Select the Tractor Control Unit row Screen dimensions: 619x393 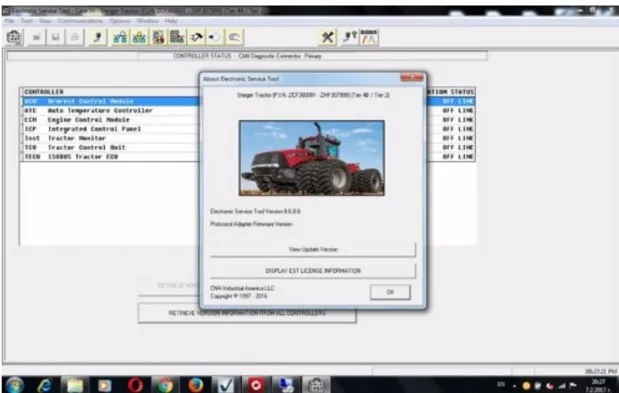coord(248,147)
